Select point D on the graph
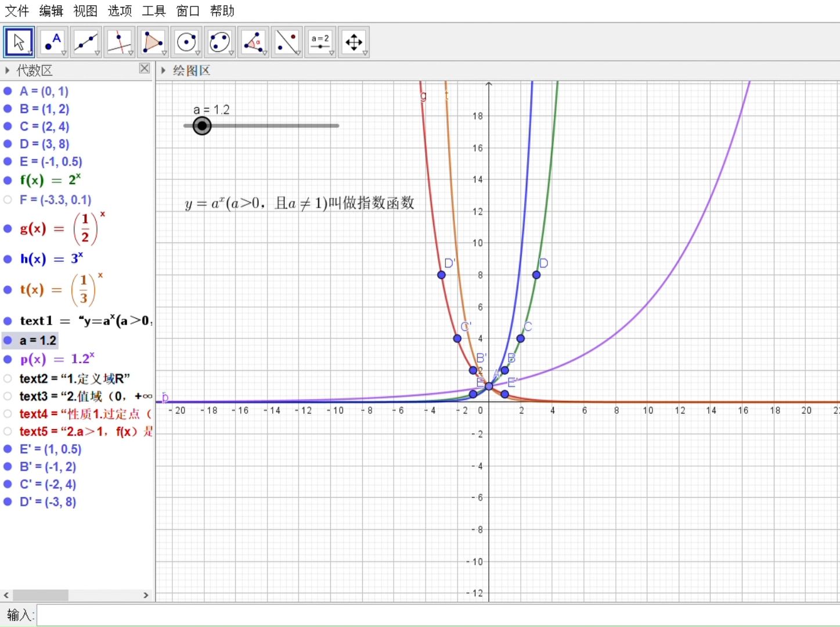 tap(536, 275)
